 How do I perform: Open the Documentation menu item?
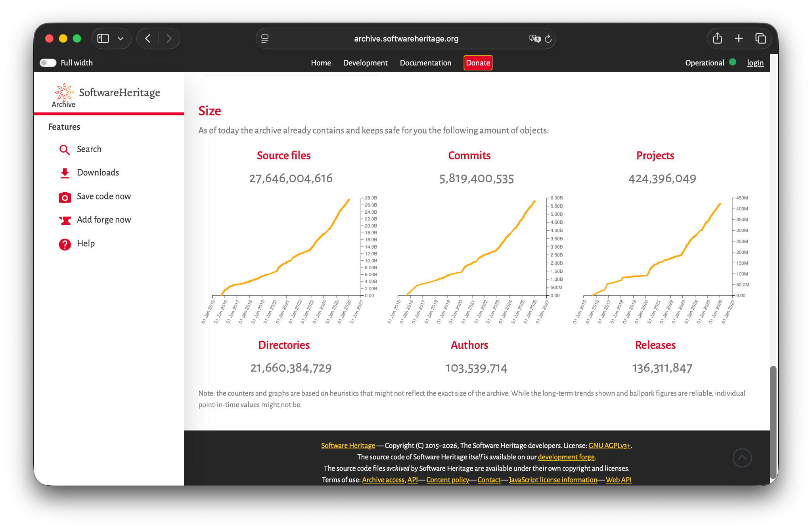click(425, 63)
